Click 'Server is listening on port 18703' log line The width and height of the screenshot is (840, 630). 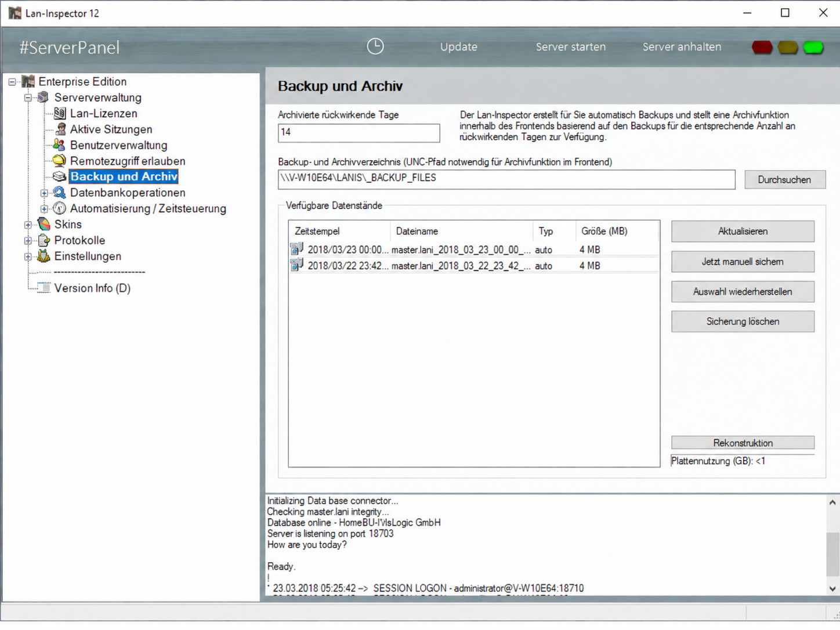[x=330, y=533]
